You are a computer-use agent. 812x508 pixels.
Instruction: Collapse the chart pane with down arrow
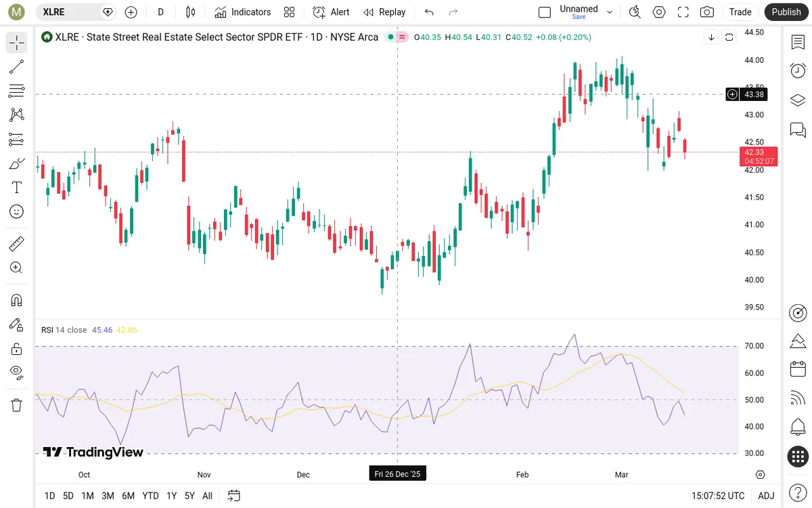coord(711,37)
